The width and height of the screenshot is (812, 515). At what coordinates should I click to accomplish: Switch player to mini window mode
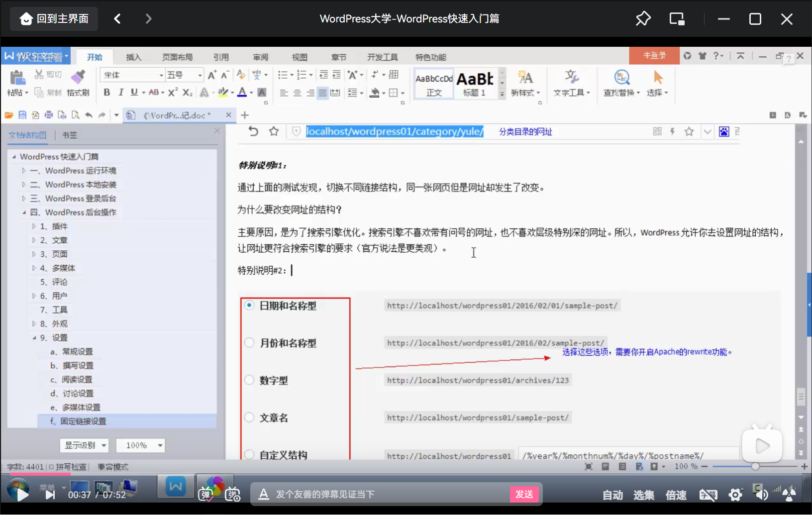[677, 19]
